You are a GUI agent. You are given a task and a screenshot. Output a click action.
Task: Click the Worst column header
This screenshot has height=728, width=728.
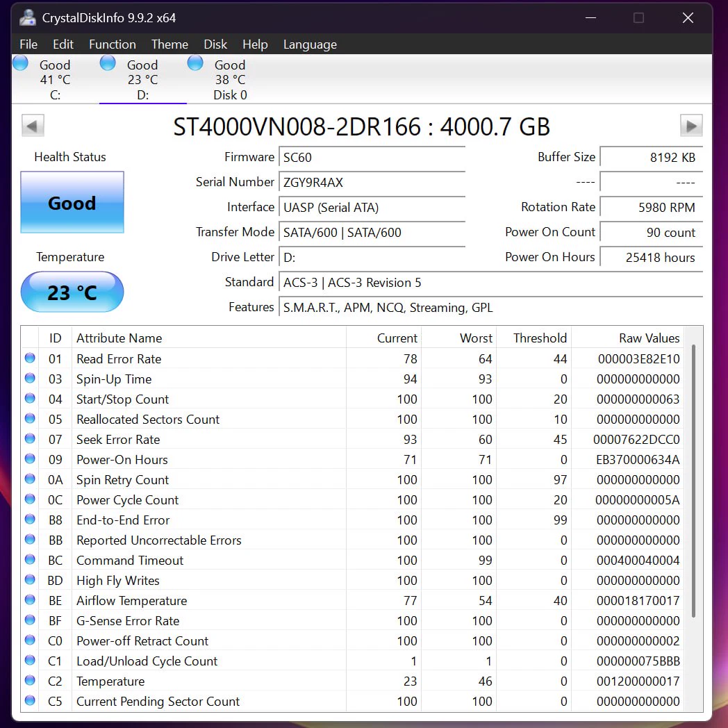coord(458,338)
